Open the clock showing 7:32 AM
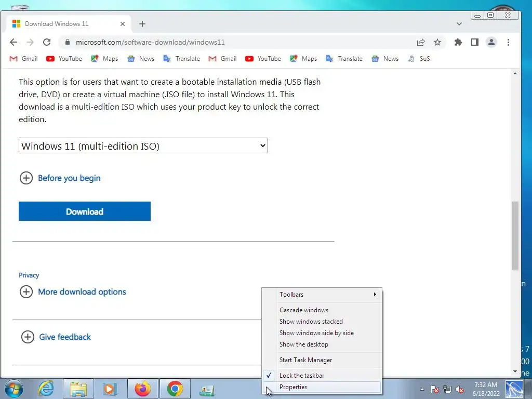Image resolution: width=532 pixels, height=399 pixels. 486,389
